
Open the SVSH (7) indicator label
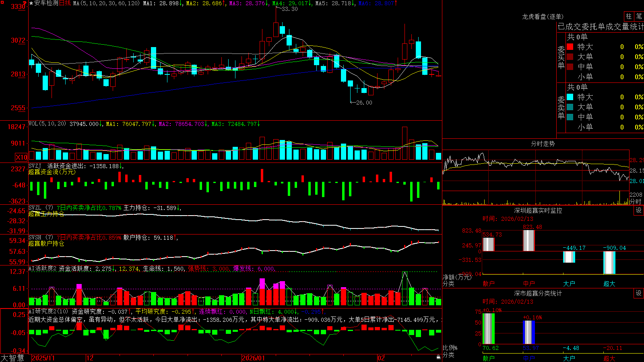click(41, 238)
